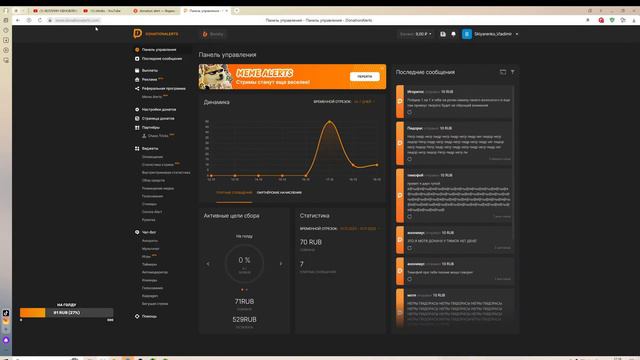640x360 pixels.
Task: Go back in browser navigation
Action: point(18,20)
